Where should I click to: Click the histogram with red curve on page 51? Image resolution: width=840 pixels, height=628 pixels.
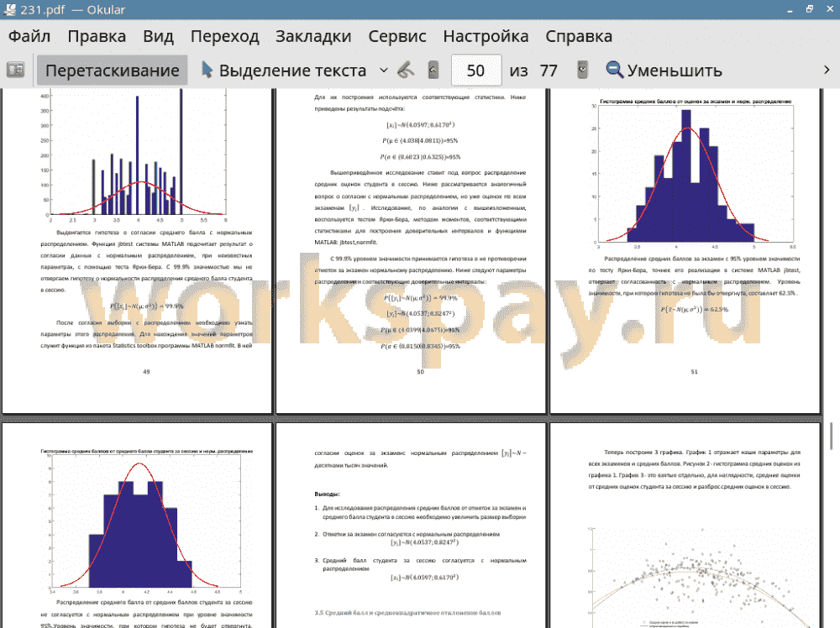(x=695, y=174)
